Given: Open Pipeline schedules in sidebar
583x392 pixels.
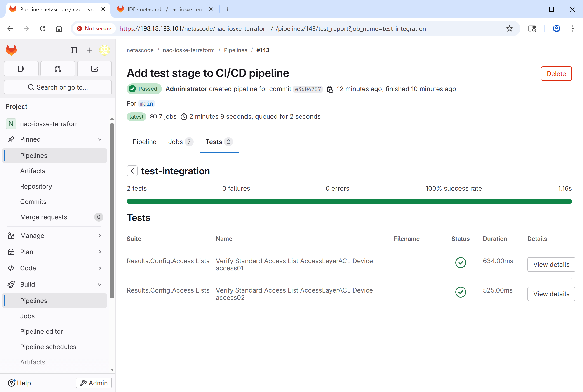Looking at the screenshot, I should (x=54, y=347).
